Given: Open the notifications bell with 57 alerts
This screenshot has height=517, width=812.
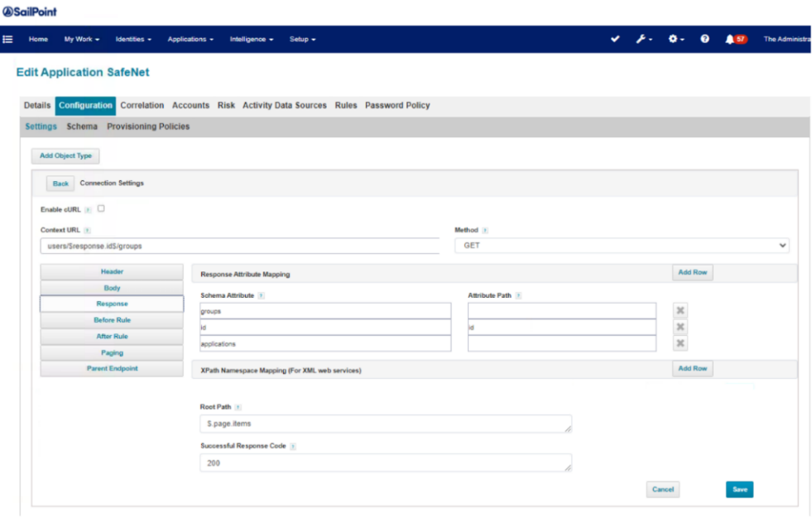Looking at the screenshot, I should [735, 39].
